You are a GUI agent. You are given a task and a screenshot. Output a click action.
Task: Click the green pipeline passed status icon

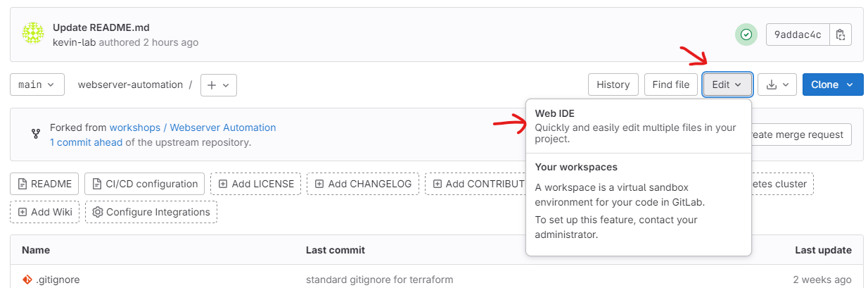click(746, 35)
